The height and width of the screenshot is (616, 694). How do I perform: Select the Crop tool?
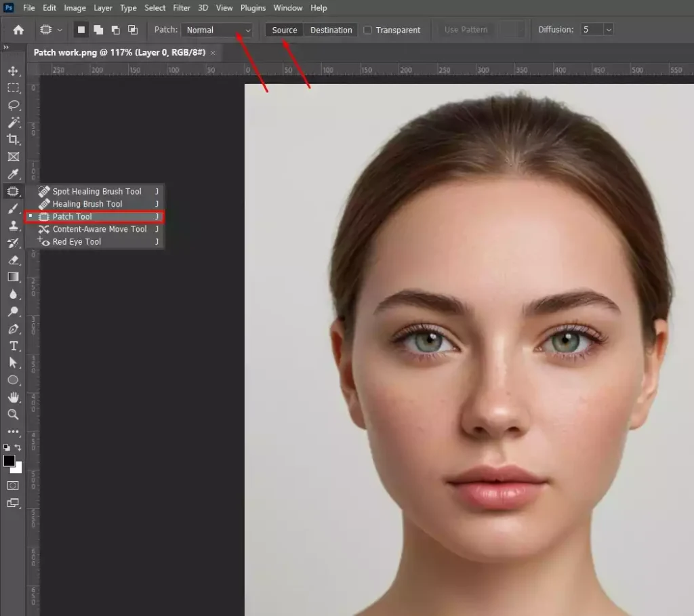[x=14, y=140]
